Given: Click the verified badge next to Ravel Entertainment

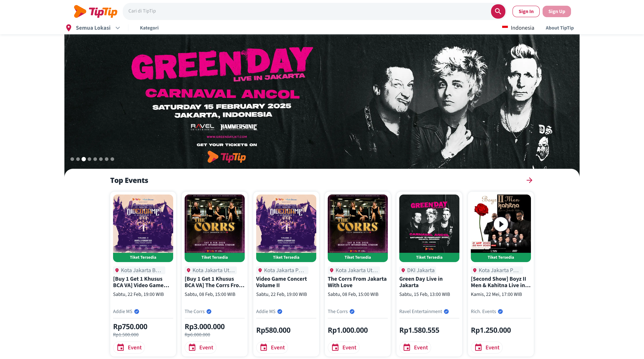Looking at the screenshot, I should 446,311.
